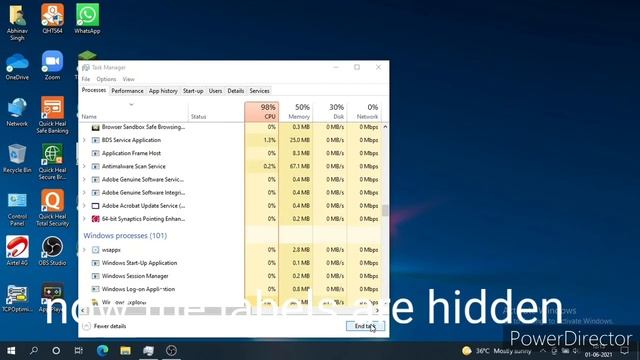Open the Recycle Bin
640x360 pixels.
coord(17,158)
